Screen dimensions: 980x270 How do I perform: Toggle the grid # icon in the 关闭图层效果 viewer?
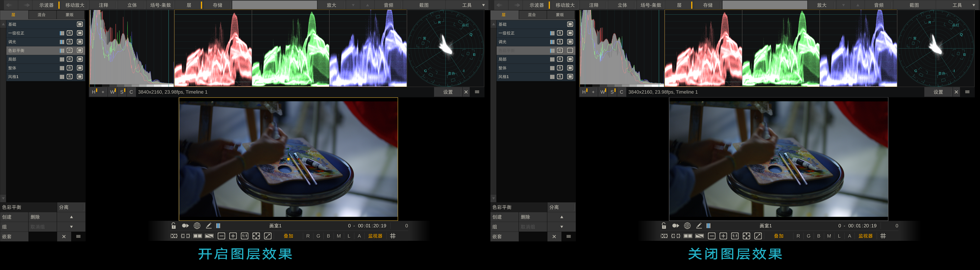tap(883, 236)
